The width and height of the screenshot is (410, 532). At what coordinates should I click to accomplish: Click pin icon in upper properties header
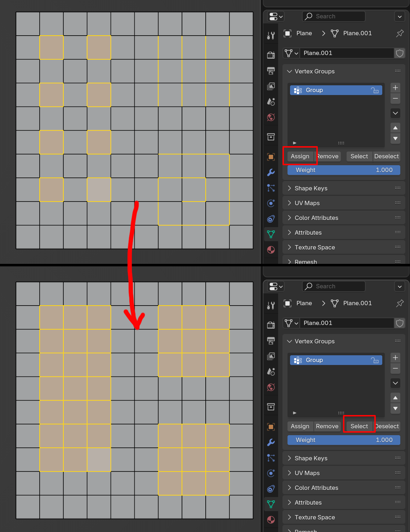coord(400,33)
